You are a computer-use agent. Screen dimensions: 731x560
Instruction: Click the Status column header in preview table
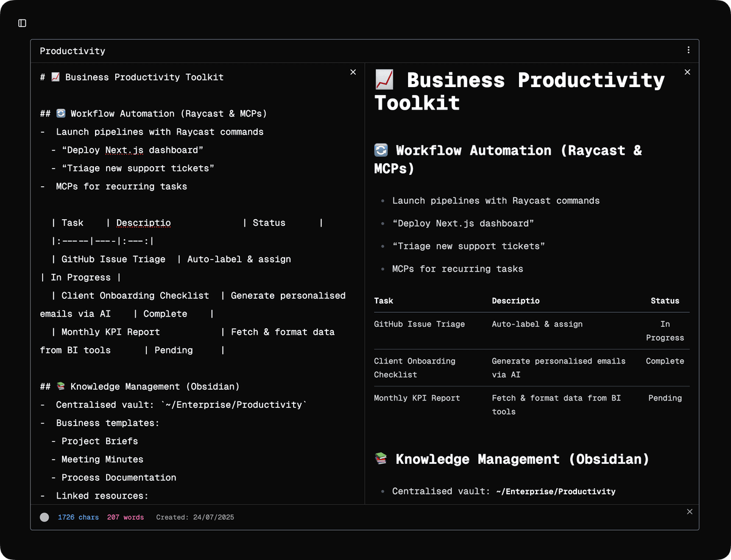665,301
